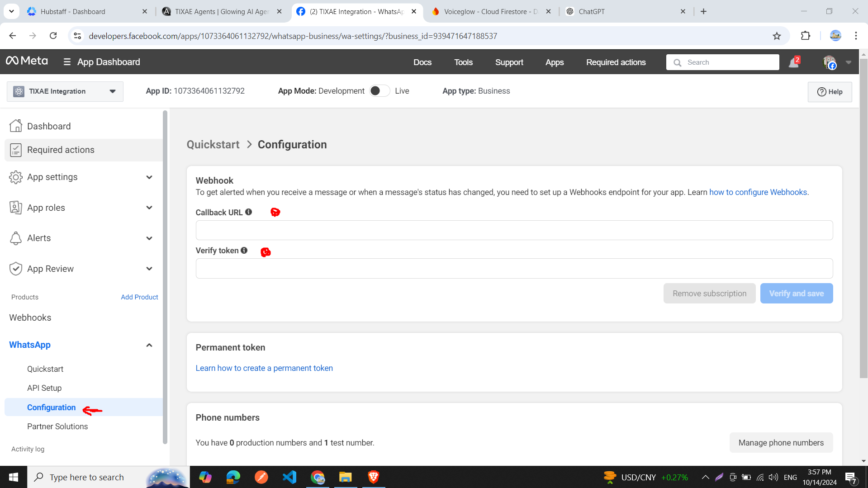Collapse the WhatsApp section
Image resolution: width=868 pixels, height=488 pixels.
click(149, 345)
